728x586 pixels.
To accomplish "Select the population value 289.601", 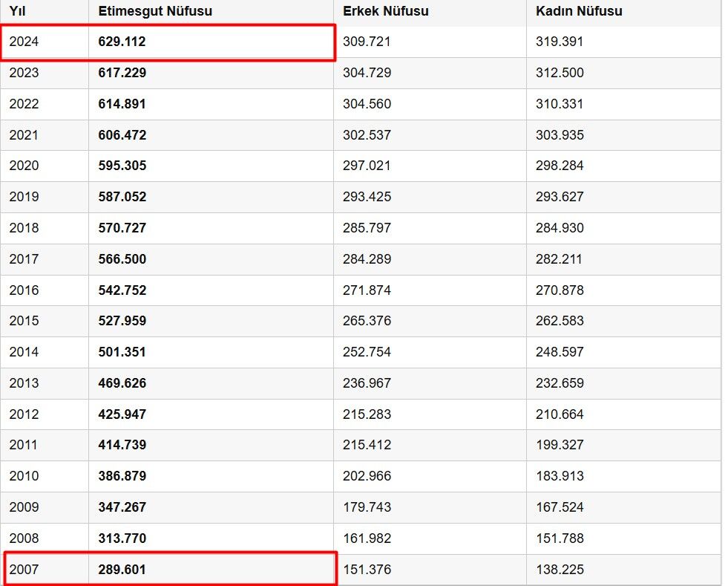I will pos(122,569).
